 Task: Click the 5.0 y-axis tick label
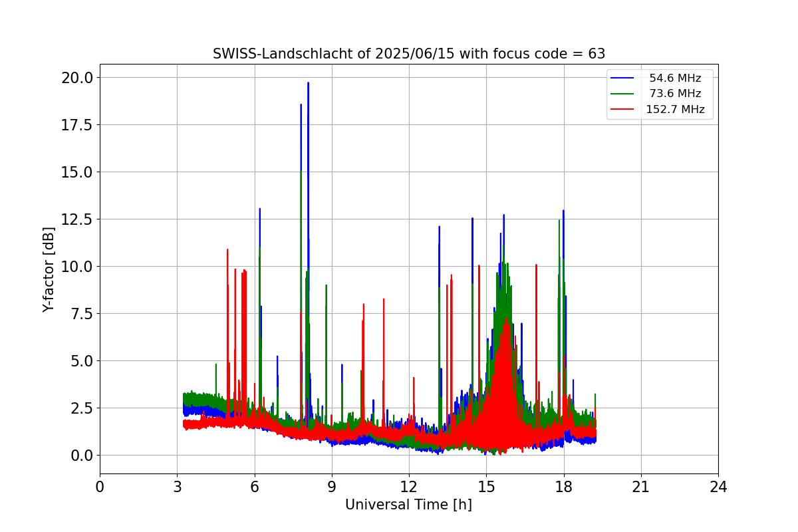pyautogui.click(x=81, y=361)
